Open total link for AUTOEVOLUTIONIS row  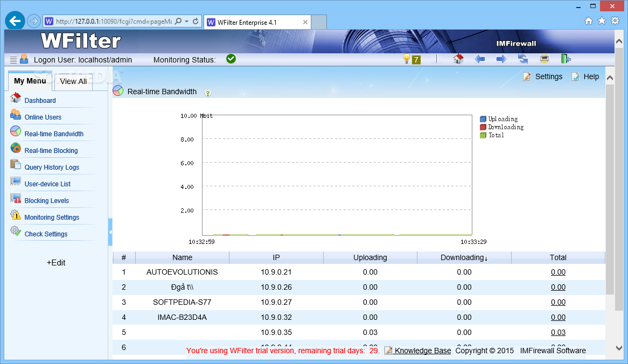point(558,272)
